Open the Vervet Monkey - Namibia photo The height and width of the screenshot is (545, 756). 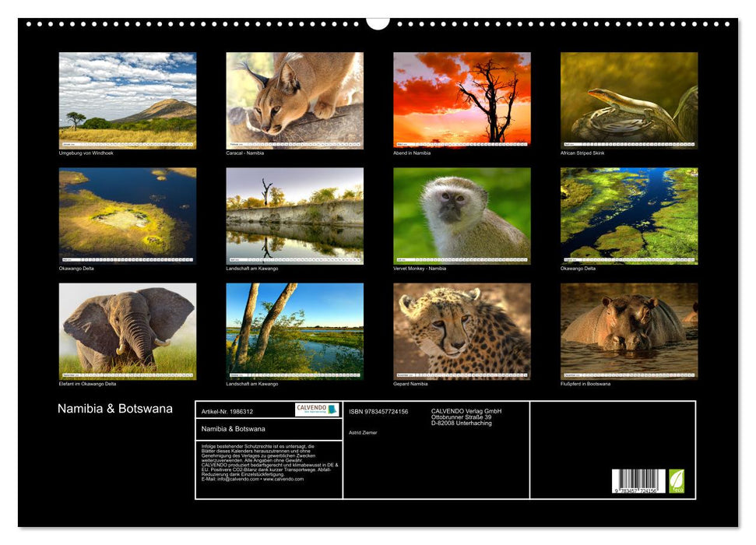(x=462, y=216)
